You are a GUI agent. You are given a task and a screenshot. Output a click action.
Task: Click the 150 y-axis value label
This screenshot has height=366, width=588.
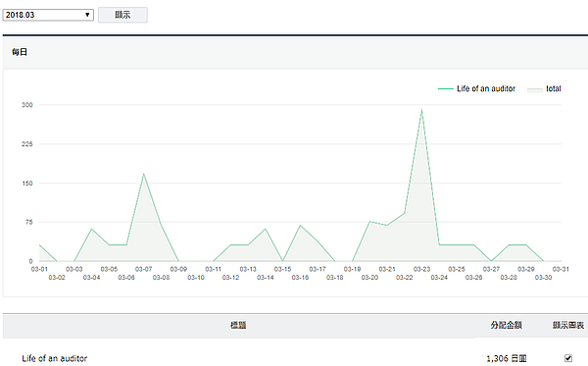(x=27, y=183)
